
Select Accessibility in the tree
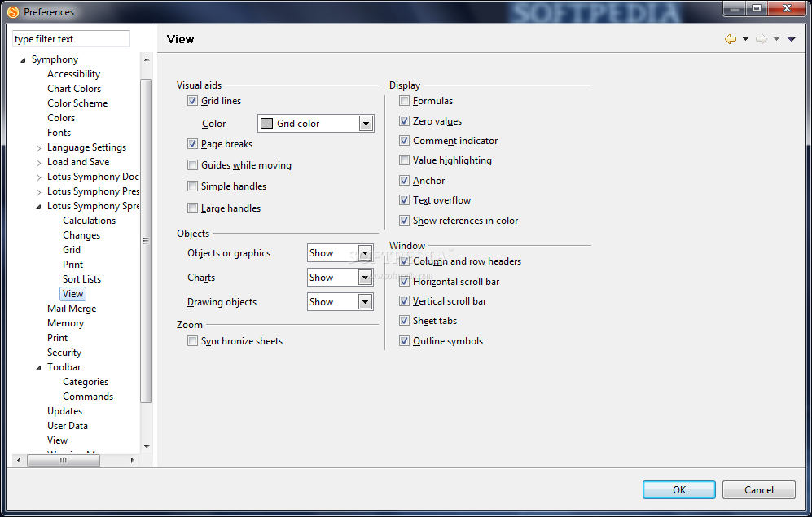[x=73, y=74]
